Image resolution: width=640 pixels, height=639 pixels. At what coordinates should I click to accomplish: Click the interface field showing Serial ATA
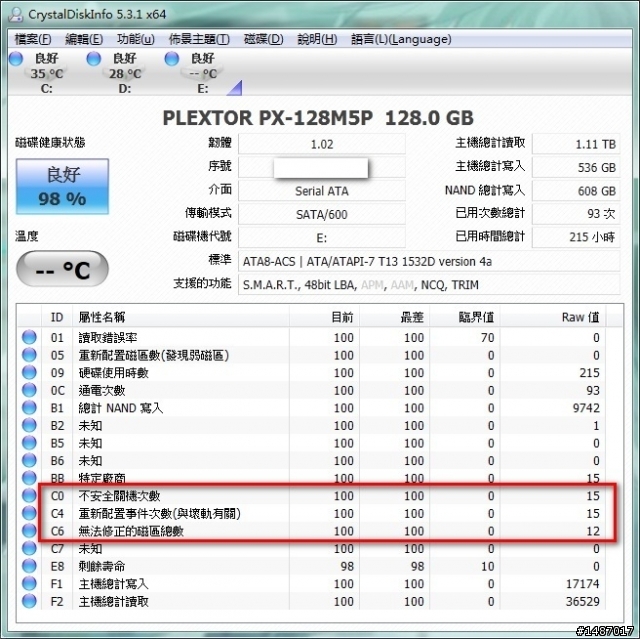(x=322, y=191)
